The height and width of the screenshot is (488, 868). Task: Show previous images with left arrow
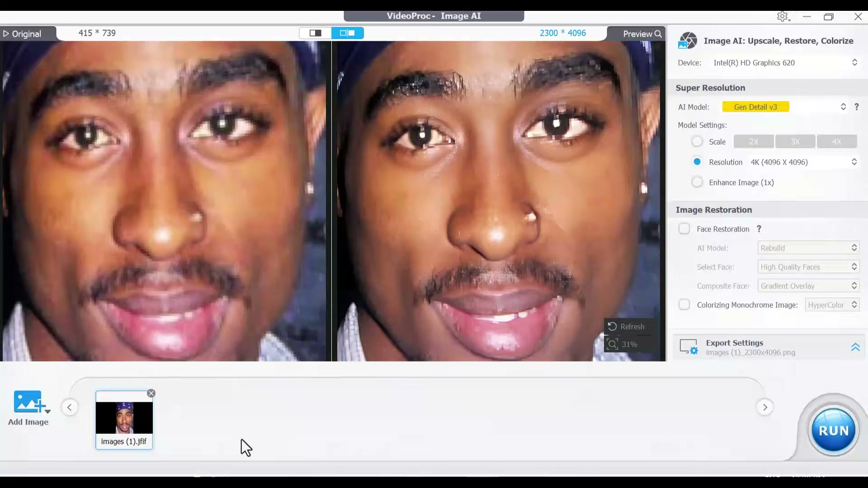coord(70,407)
